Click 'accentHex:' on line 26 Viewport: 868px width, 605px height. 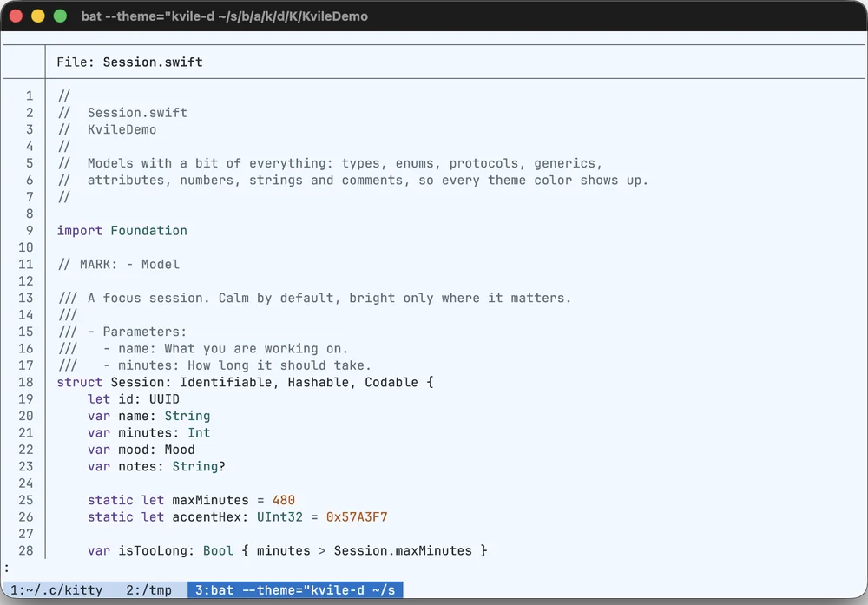tap(210, 517)
